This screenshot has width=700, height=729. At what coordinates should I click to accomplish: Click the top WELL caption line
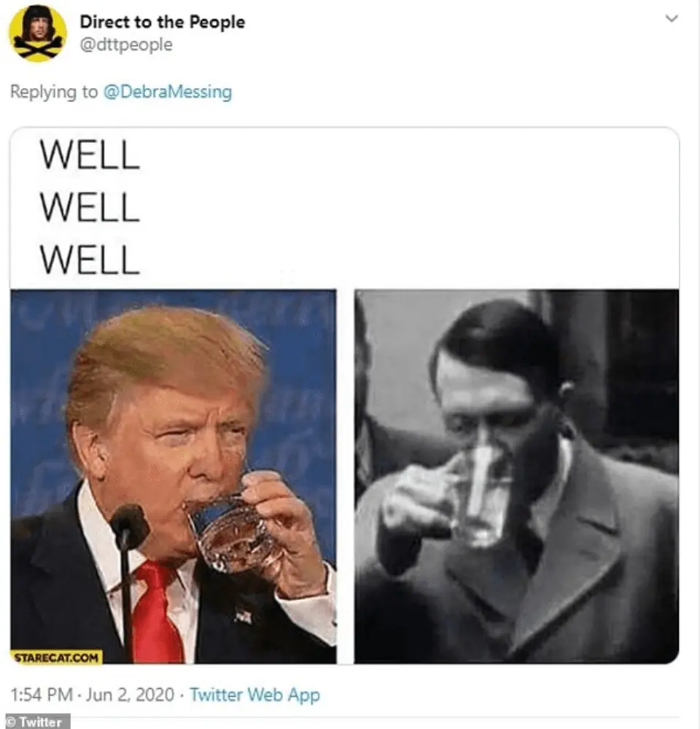(90, 155)
